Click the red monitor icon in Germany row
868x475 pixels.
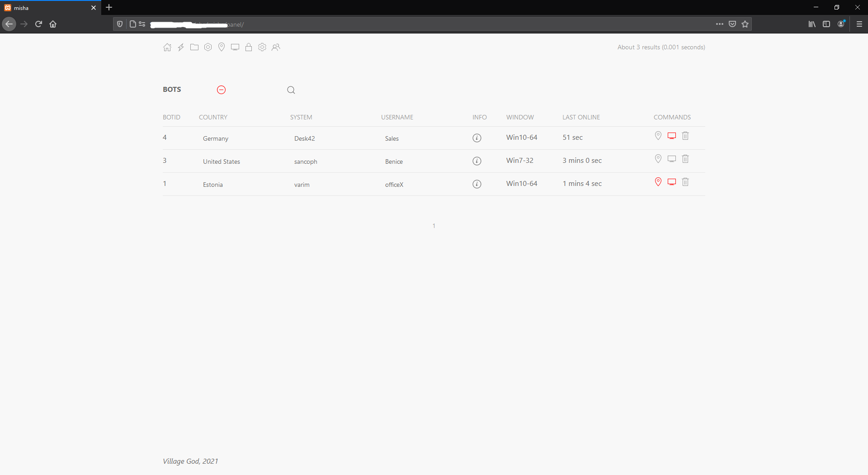click(672, 136)
